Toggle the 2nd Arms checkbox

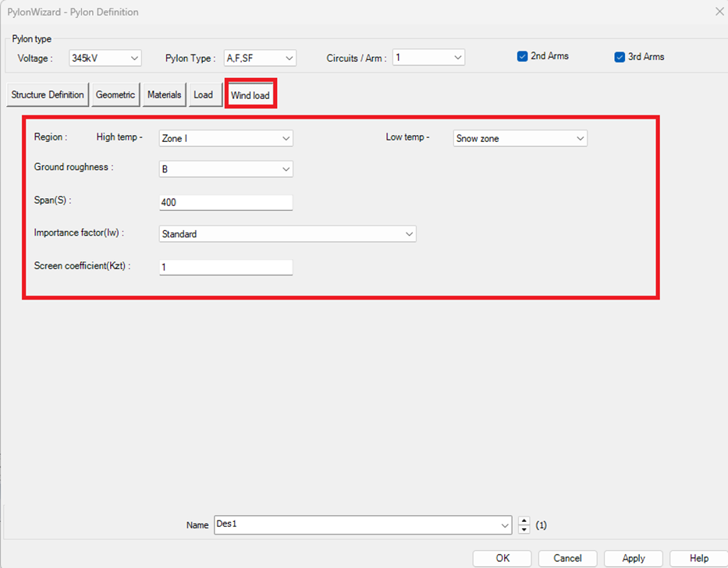(523, 57)
